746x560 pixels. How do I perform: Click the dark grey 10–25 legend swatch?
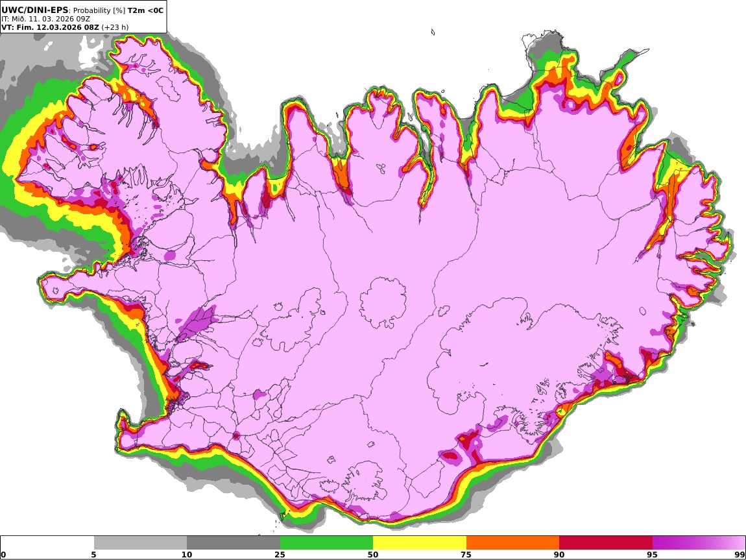coord(234,542)
